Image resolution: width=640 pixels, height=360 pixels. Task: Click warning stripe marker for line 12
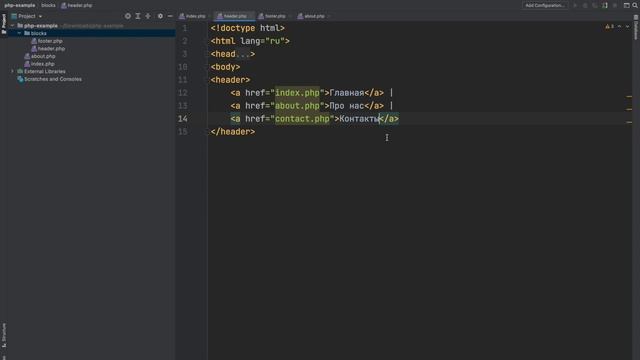[x=629, y=97]
